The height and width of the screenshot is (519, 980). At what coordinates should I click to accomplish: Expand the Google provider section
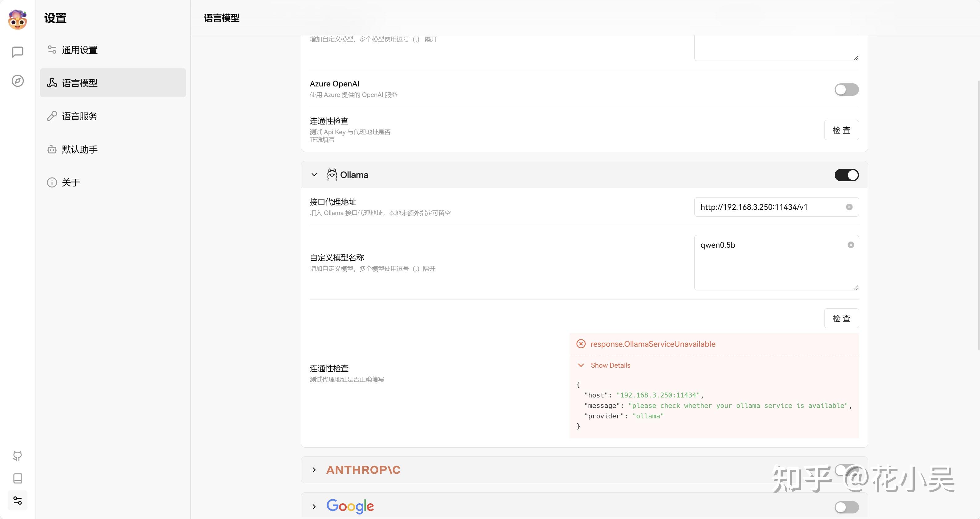tap(314, 506)
